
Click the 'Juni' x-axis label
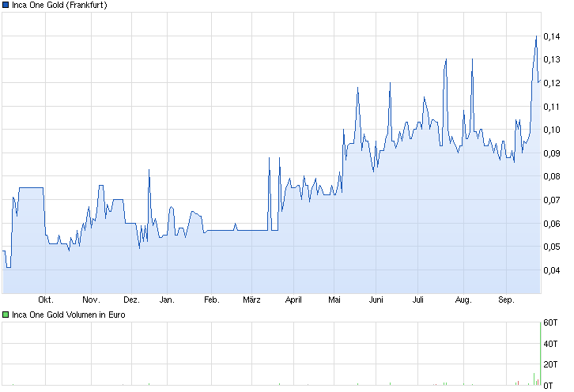point(376,300)
